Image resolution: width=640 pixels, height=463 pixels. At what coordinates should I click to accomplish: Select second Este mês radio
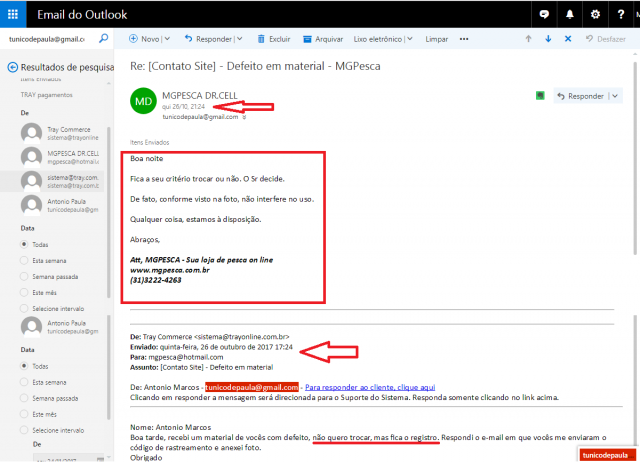click(x=24, y=414)
